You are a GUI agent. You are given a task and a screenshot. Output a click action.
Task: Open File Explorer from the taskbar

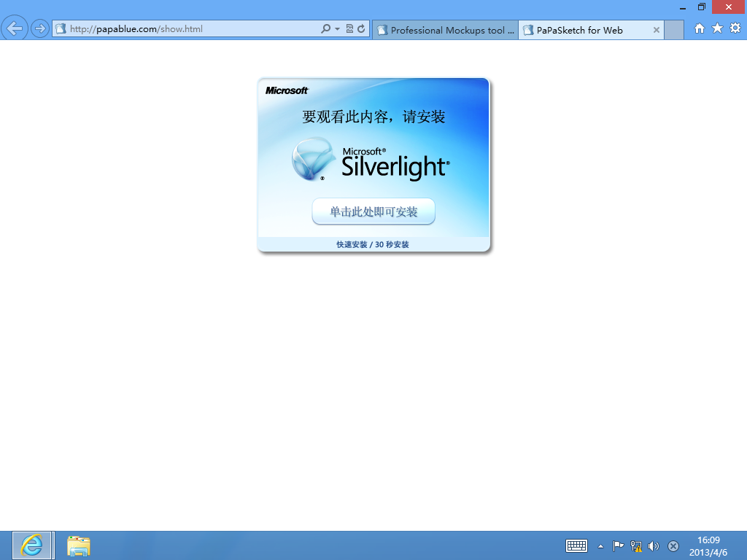[79, 545]
